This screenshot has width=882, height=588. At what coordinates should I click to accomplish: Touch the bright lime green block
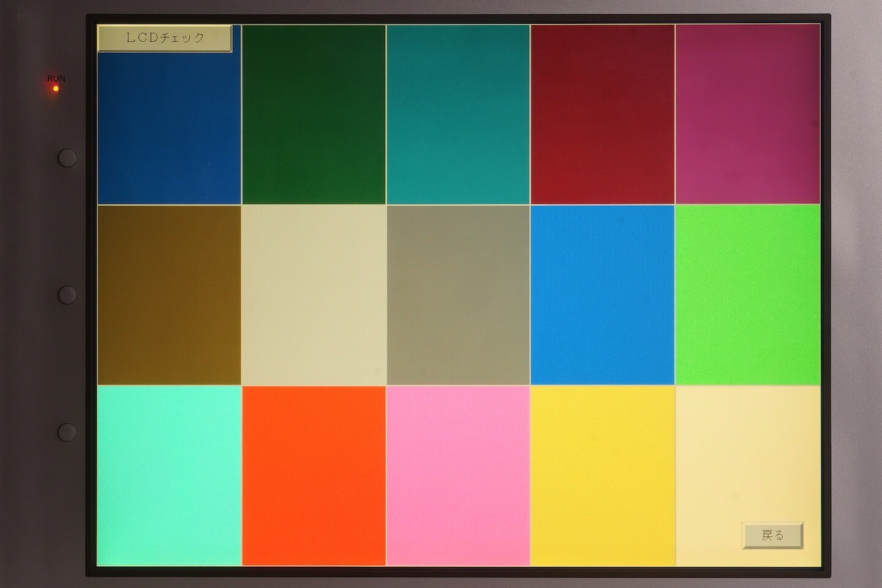[x=747, y=295]
